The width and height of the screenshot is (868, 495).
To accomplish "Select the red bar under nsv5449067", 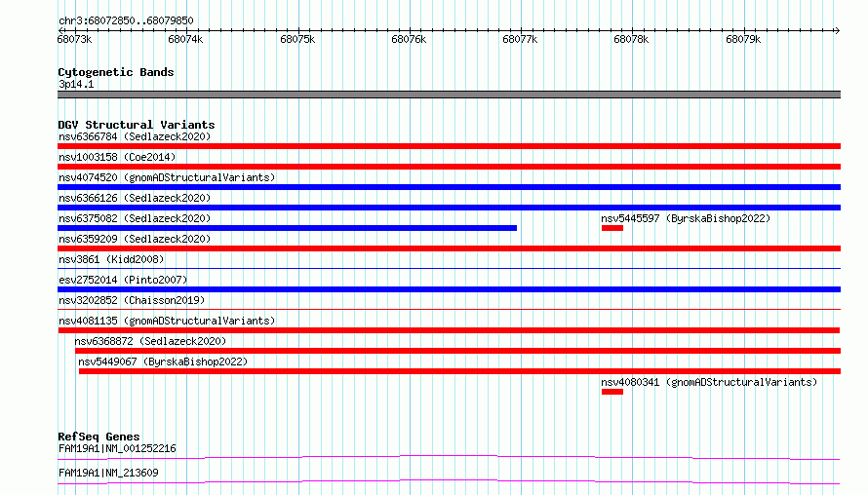I will pyautogui.click(x=459, y=371).
